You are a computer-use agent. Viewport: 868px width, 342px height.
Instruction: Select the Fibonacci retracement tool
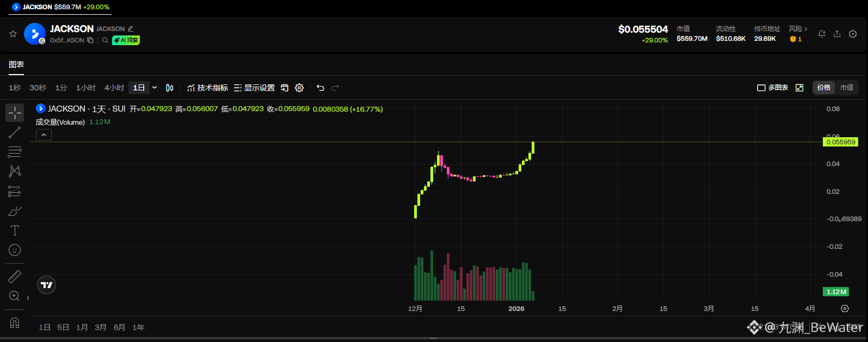point(15,152)
